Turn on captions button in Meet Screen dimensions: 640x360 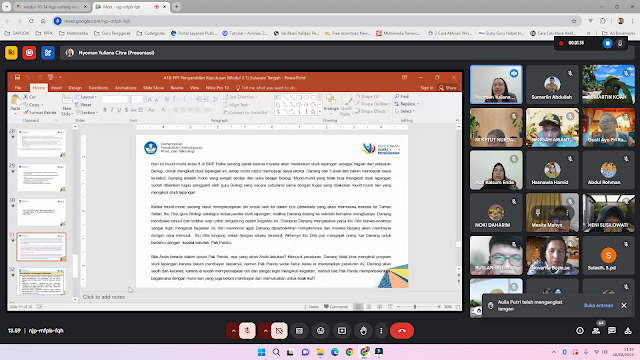point(300,331)
